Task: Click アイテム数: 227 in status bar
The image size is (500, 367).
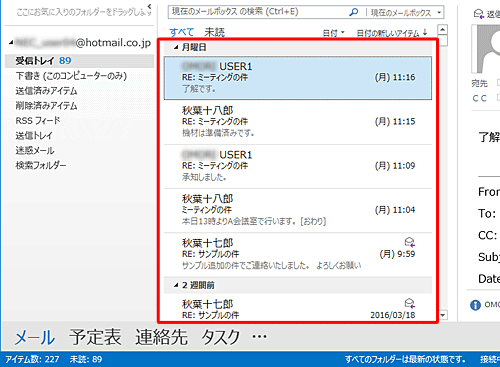Action: [x=32, y=359]
